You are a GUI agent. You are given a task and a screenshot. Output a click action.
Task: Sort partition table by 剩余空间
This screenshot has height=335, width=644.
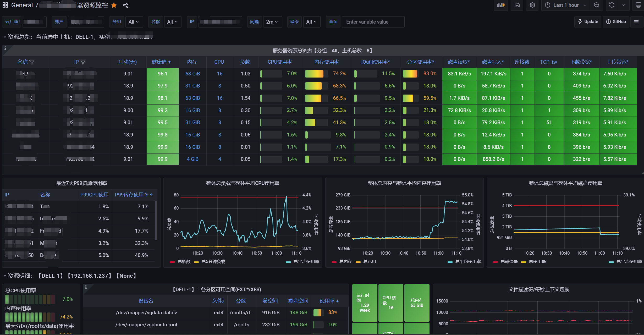(x=298, y=301)
